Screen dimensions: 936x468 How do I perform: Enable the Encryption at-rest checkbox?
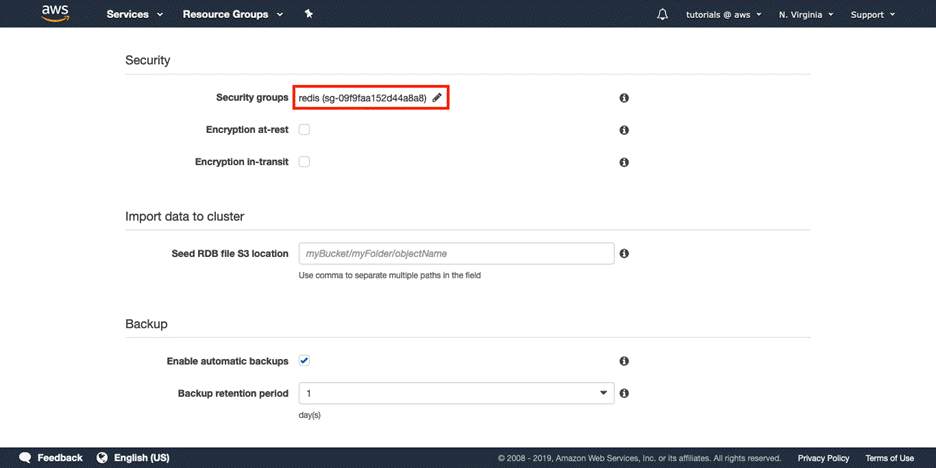click(304, 130)
